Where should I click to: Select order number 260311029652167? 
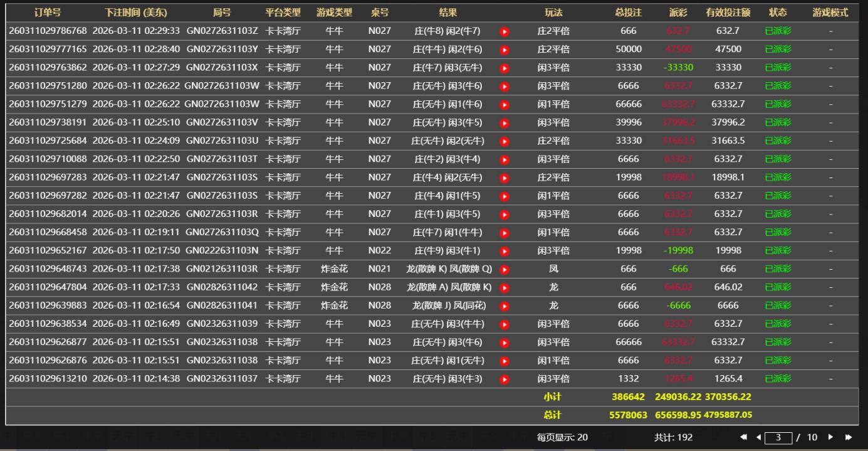[48, 250]
